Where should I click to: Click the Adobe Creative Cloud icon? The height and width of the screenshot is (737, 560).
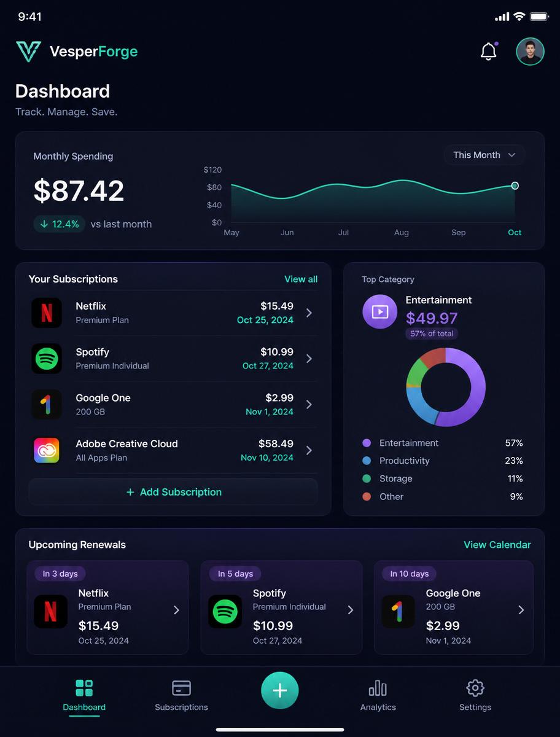tap(47, 450)
